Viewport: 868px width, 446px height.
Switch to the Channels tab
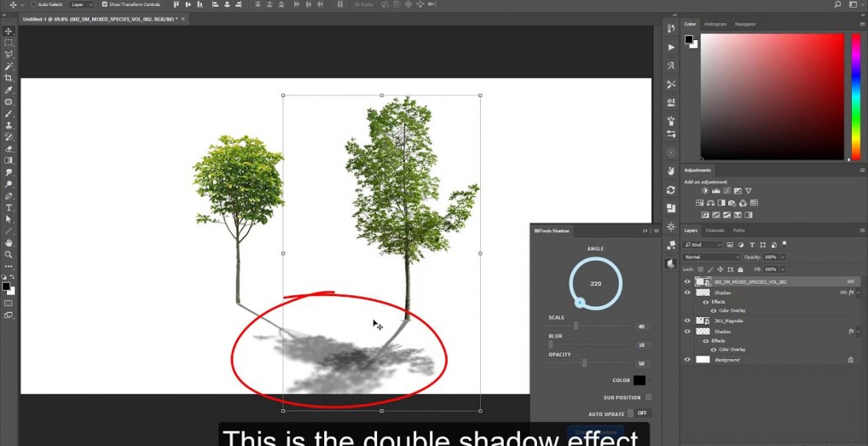click(x=714, y=231)
